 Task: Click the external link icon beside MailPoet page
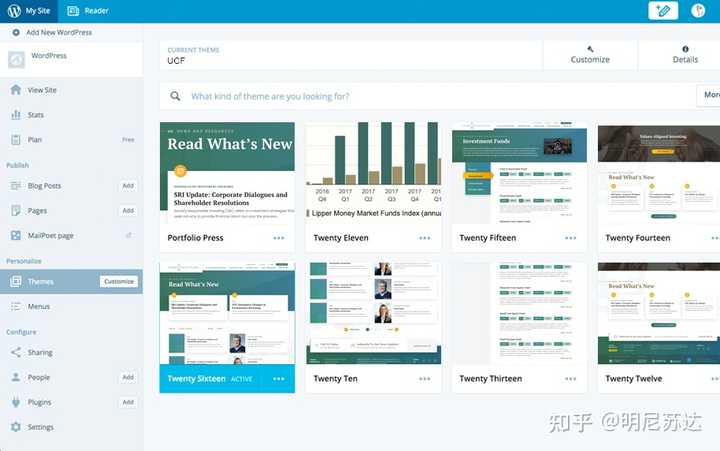pos(129,235)
